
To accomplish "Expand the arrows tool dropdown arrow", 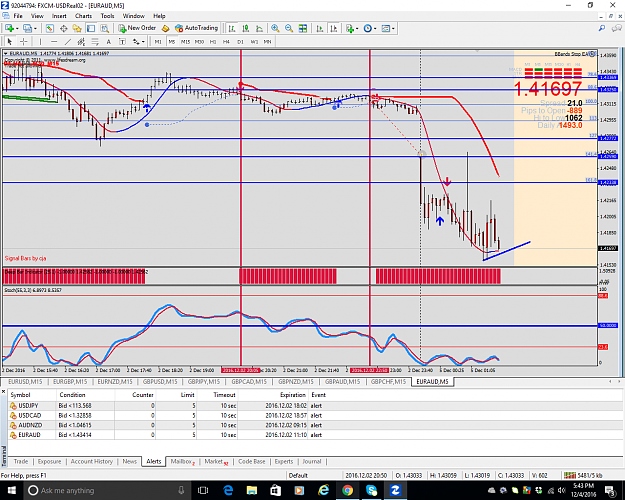I will click(143, 41).
